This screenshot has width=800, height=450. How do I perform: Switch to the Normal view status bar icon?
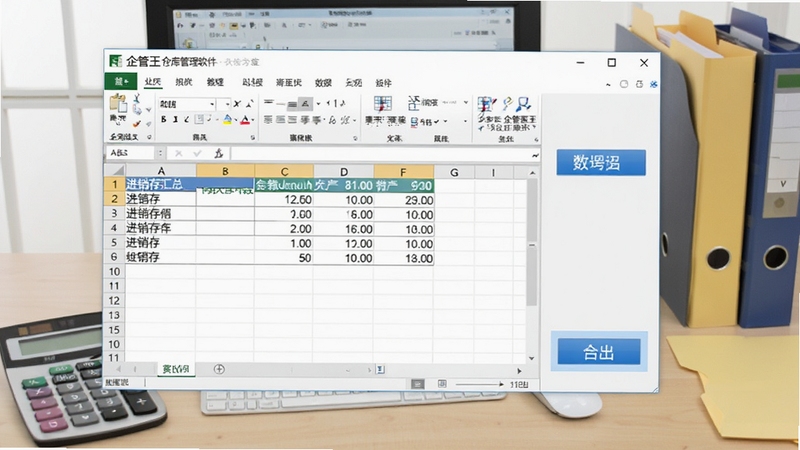pyautogui.click(x=417, y=384)
